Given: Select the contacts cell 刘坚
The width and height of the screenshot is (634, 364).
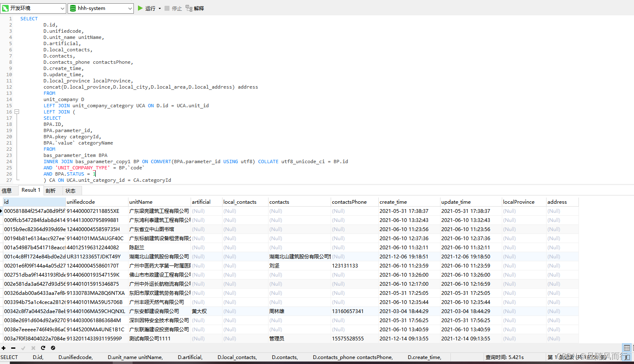Looking at the screenshot, I should (300, 266).
